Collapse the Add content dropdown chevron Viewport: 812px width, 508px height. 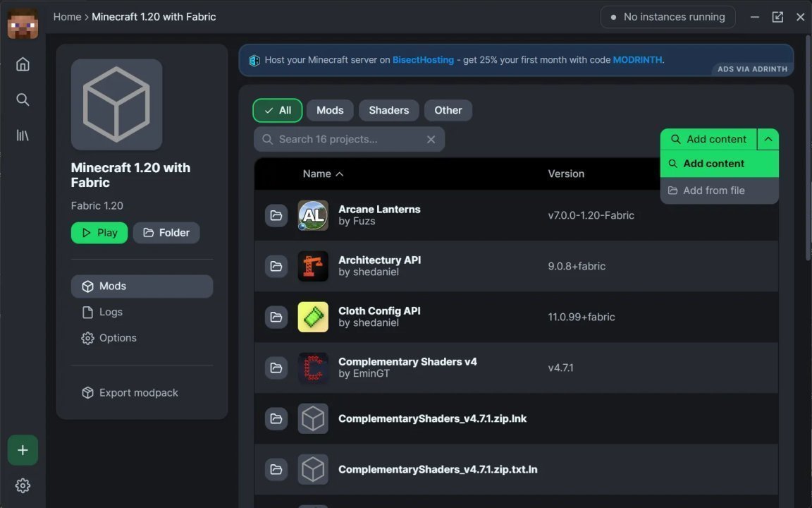[768, 139]
